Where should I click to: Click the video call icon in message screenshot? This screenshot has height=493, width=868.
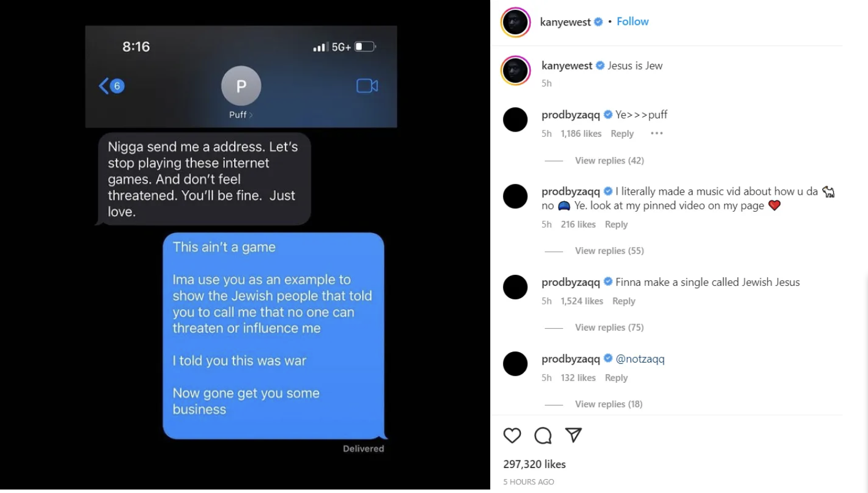(367, 86)
